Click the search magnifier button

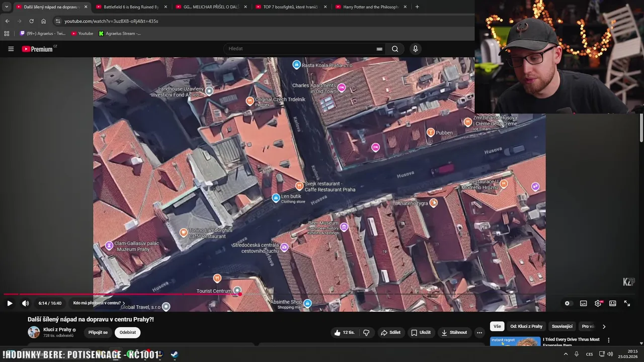point(395,49)
